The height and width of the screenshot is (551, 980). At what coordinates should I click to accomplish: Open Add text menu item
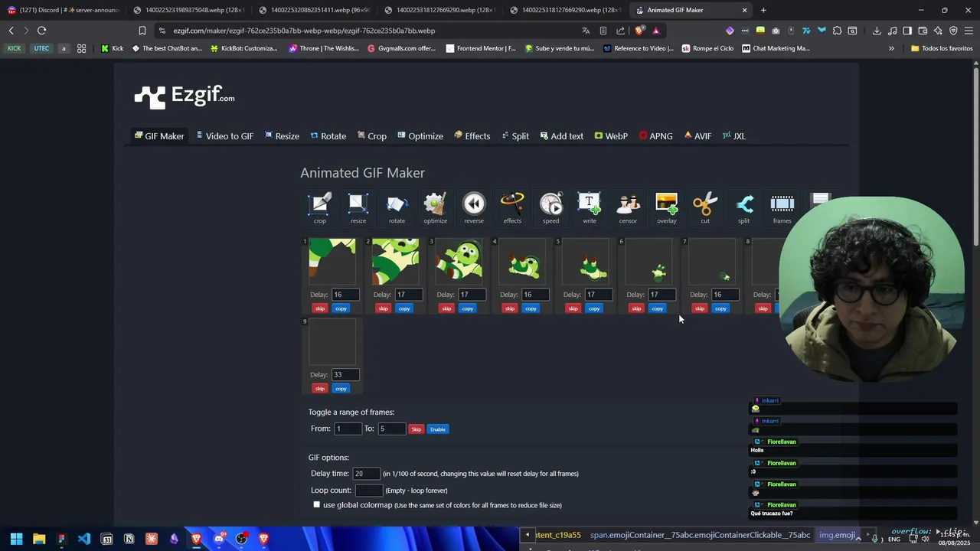(561, 136)
